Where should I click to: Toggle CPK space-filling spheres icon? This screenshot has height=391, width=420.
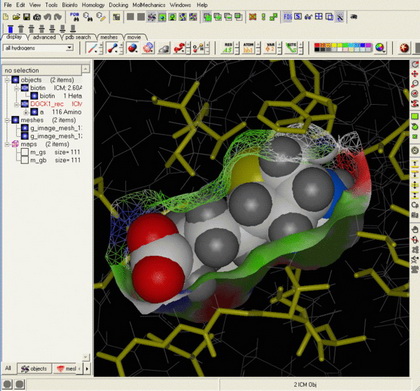(x=132, y=48)
